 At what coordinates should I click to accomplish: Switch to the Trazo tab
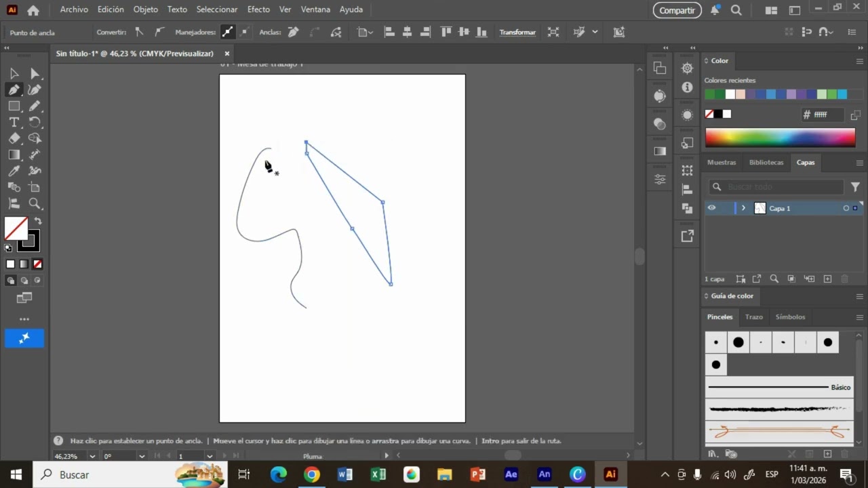click(x=754, y=317)
